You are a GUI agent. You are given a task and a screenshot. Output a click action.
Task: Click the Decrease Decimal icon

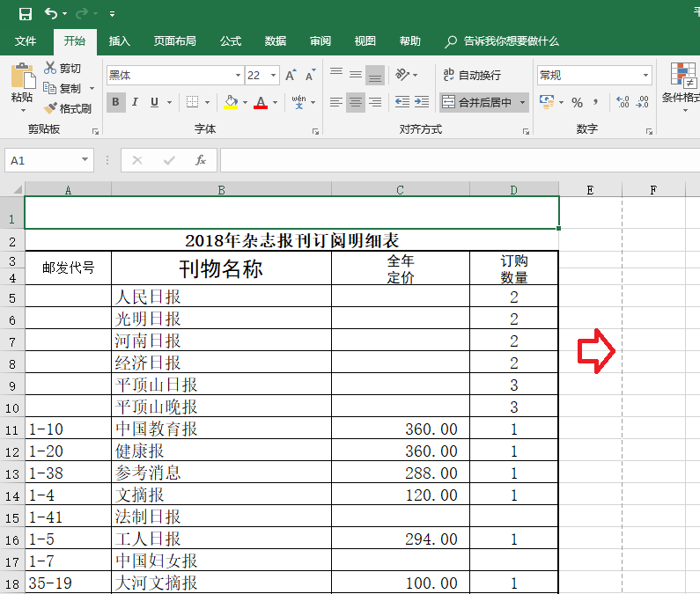coord(643,102)
